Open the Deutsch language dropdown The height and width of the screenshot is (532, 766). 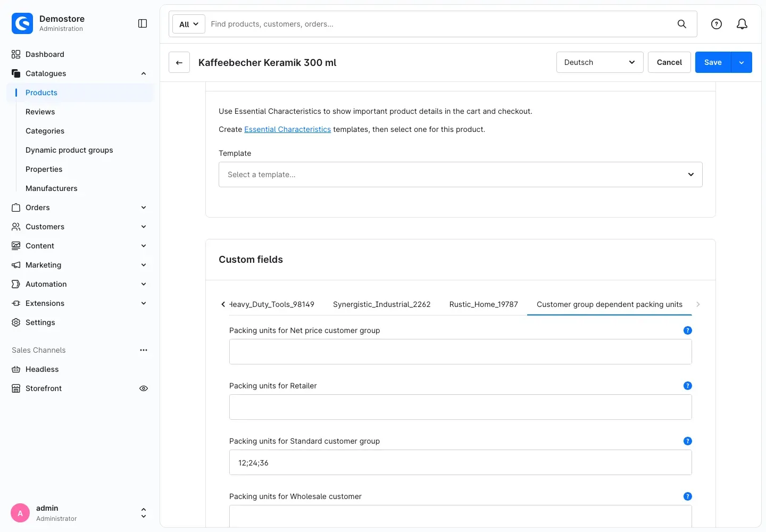click(x=600, y=62)
